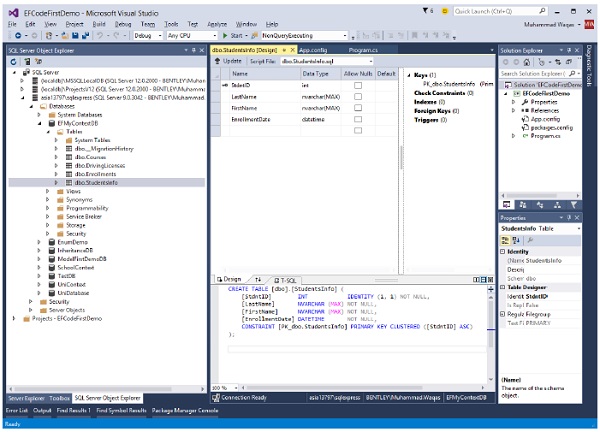Click the filter funnel icon tab
Image resolution: width=600 pixels, height=432 pixels.
(574, 205)
